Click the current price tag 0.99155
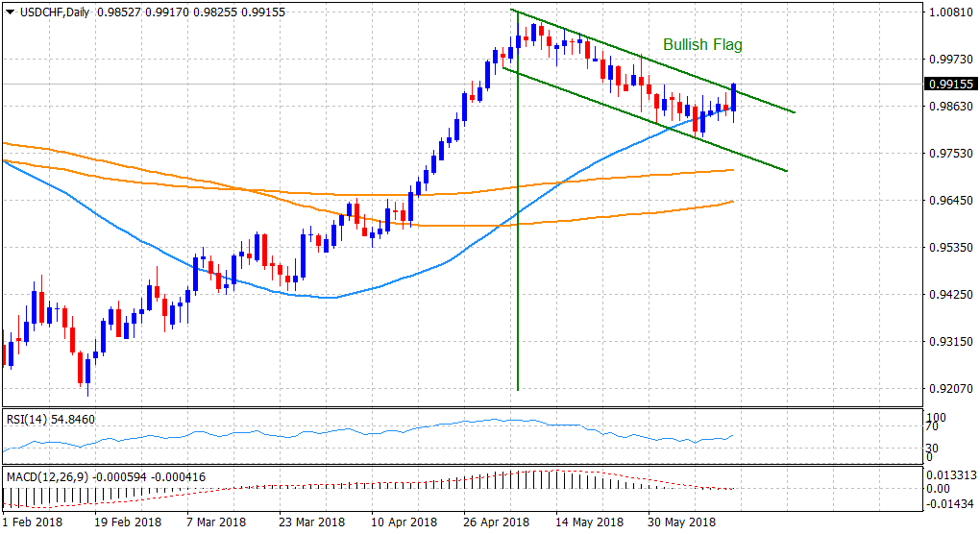980x534 pixels. 951,84
